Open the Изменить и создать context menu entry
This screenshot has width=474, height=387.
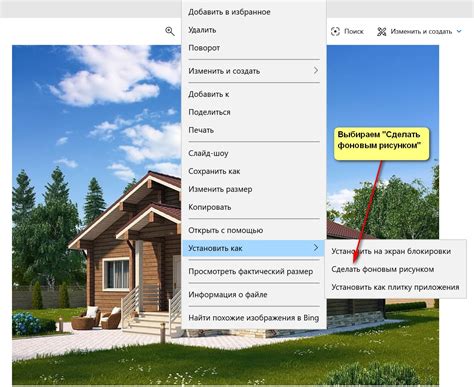[254, 71]
